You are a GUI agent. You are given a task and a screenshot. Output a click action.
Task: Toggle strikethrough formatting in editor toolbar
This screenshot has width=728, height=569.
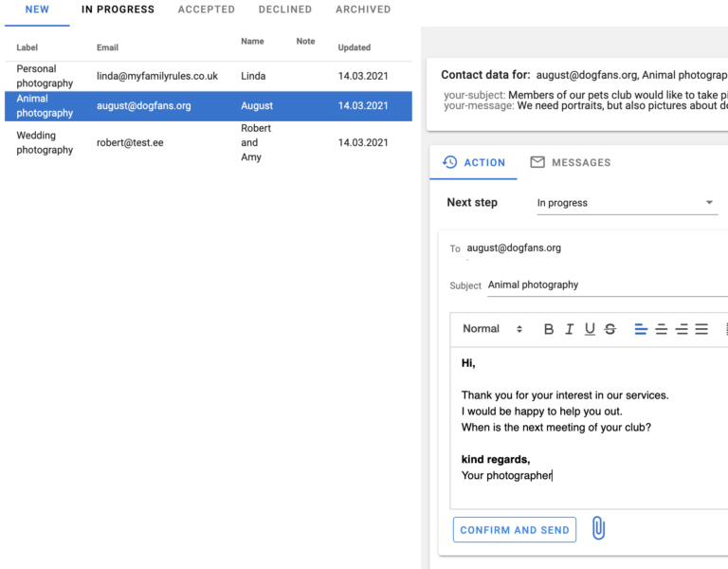pos(610,329)
